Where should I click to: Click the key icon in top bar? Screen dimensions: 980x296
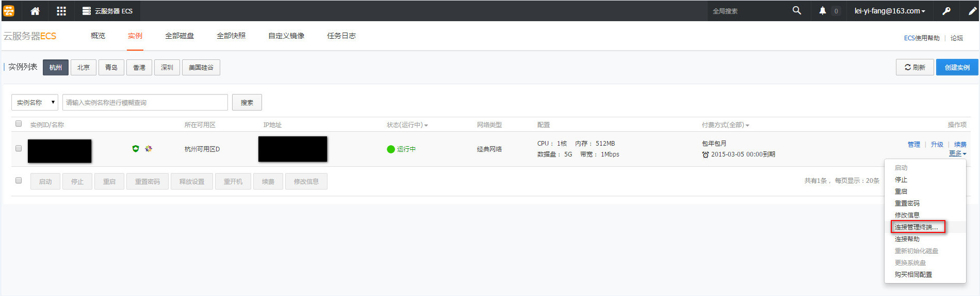pos(946,11)
